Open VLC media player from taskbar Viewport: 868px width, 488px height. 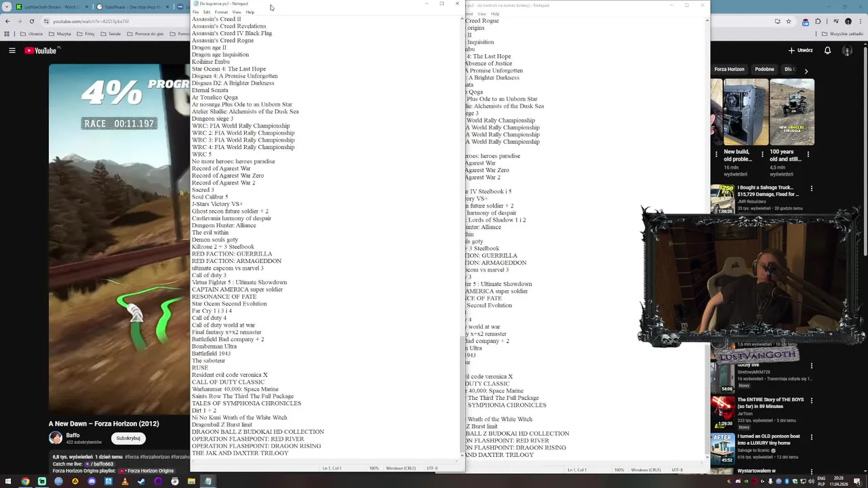pos(125,482)
